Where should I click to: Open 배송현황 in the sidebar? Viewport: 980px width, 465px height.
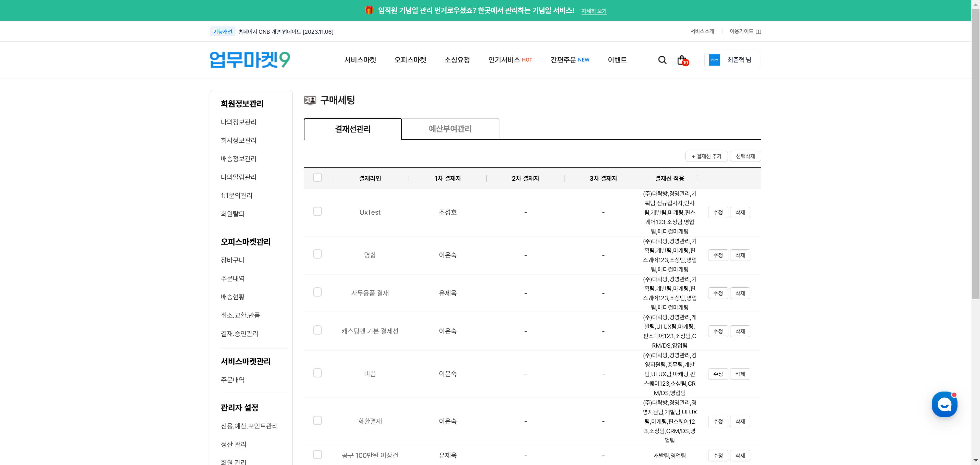232,297
